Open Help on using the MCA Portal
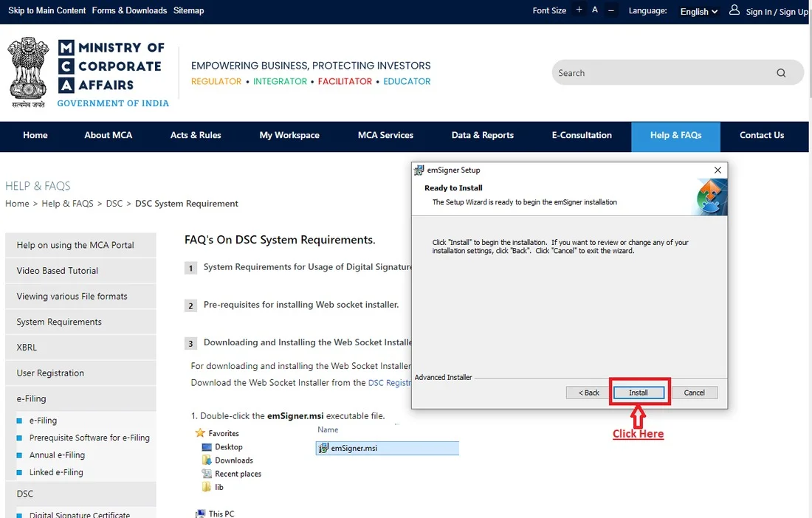The width and height of the screenshot is (812, 518). pos(80,245)
